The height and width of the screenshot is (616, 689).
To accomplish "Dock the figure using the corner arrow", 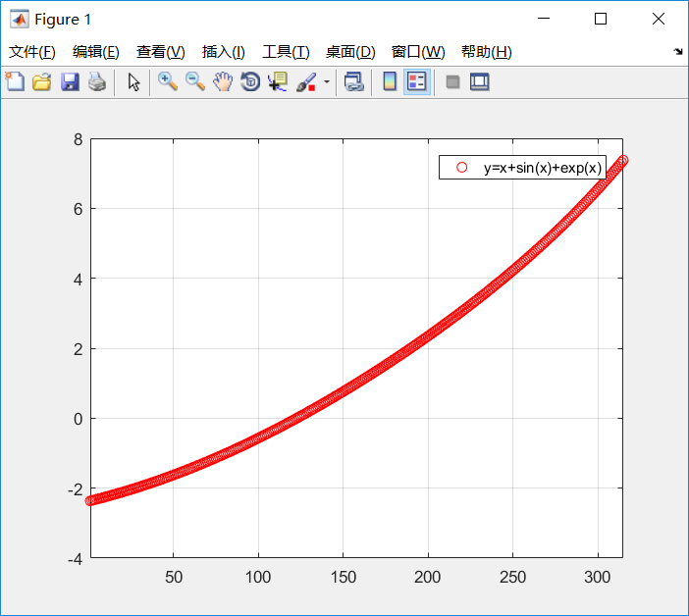I will (678, 52).
